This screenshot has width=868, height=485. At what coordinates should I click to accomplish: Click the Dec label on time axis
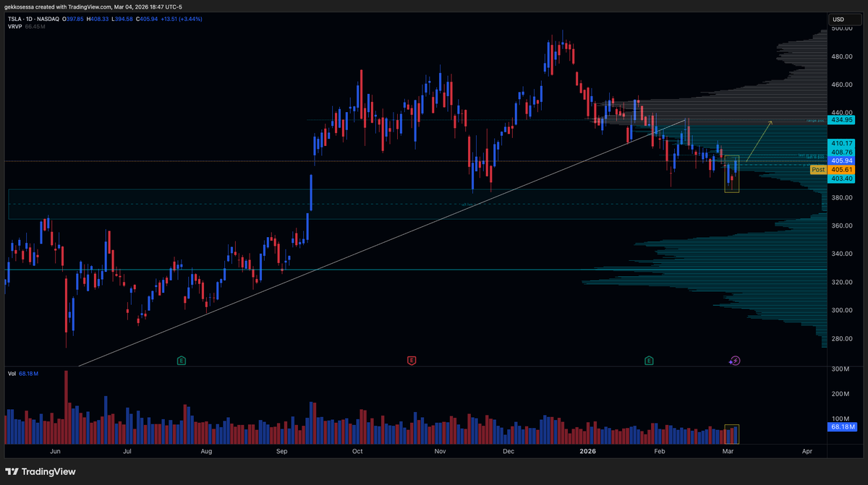click(509, 451)
